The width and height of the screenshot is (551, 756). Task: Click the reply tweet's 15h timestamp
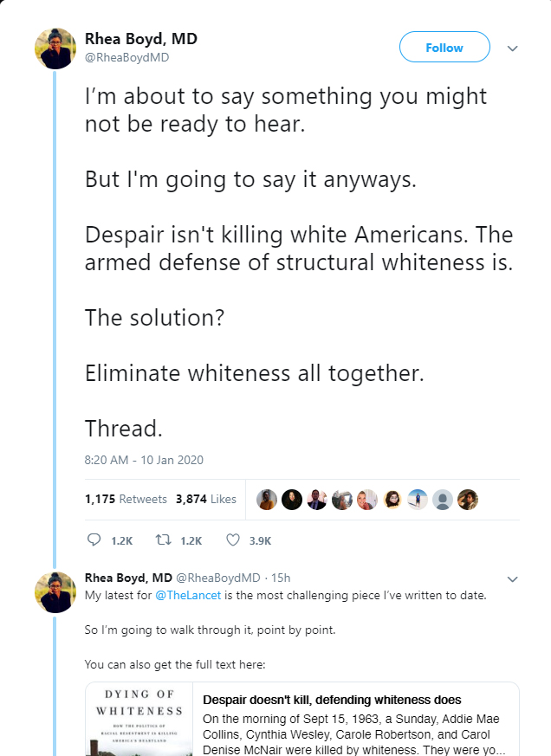point(281,578)
